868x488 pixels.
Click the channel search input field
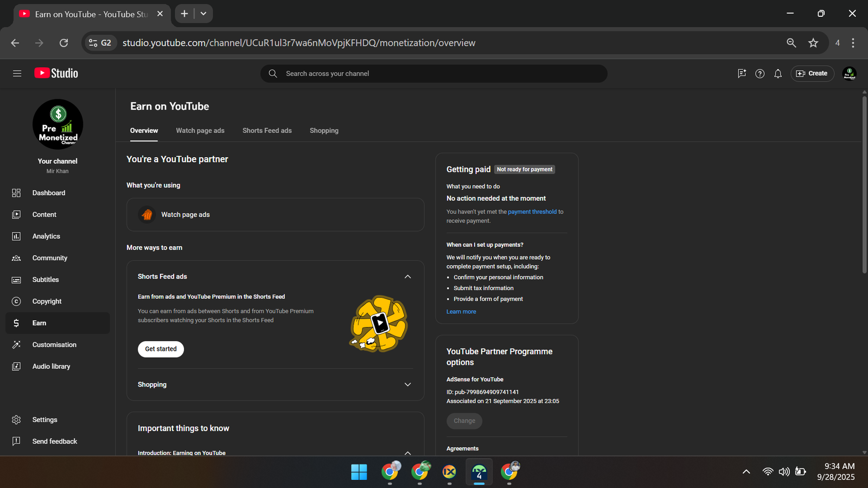(x=434, y=74)
